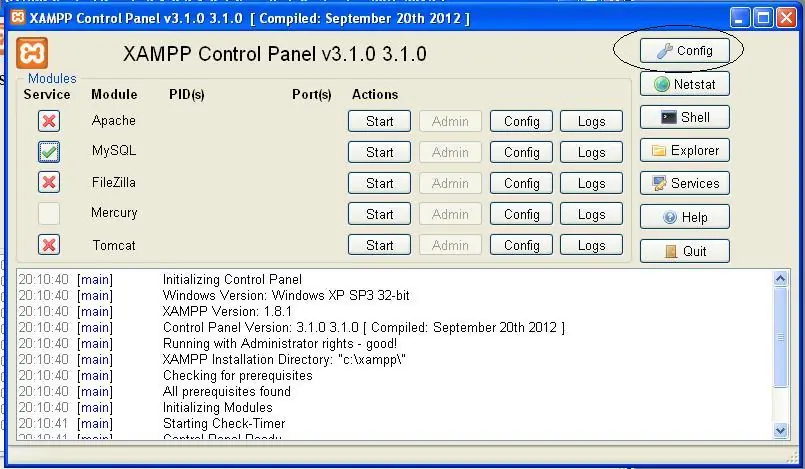
Task: Start the Mercury module
Action: tap(379, 214)
